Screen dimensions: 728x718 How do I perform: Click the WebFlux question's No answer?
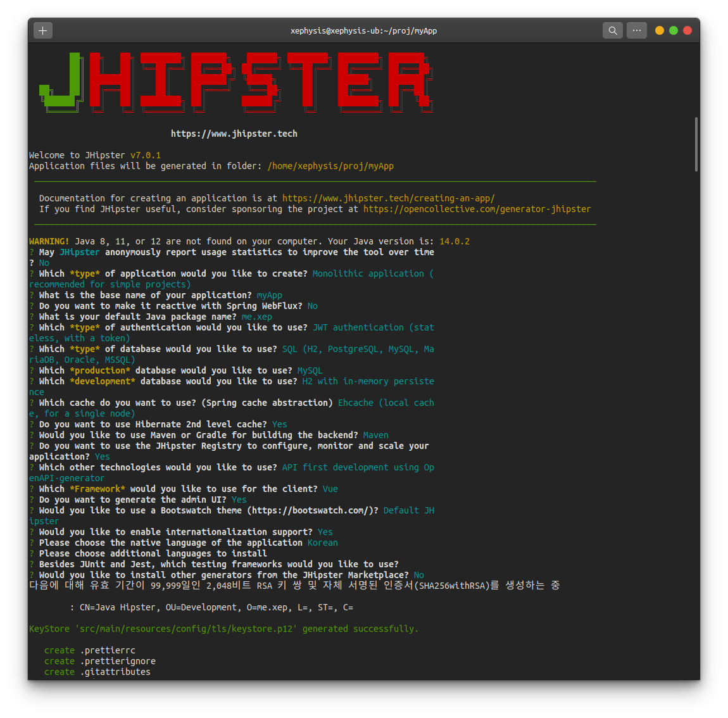coord(313,306)
